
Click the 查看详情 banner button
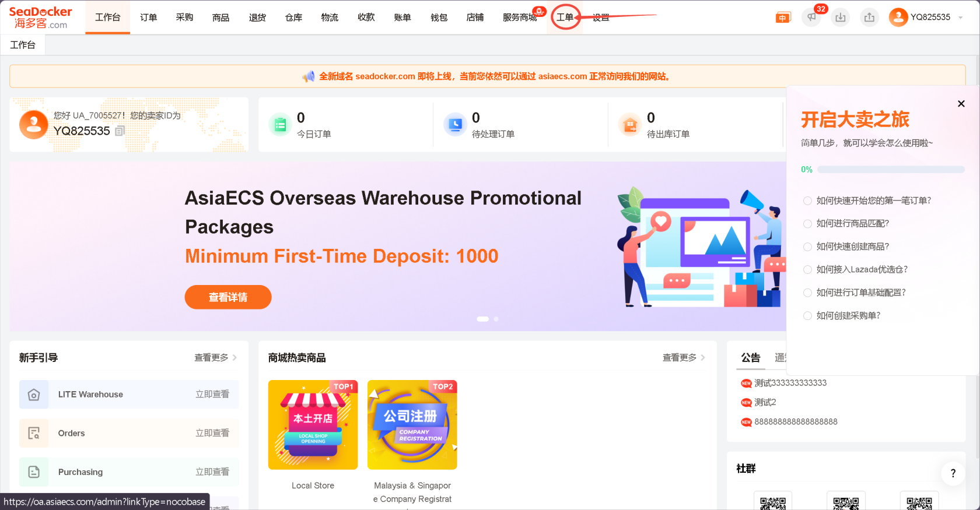click(228, 297)
